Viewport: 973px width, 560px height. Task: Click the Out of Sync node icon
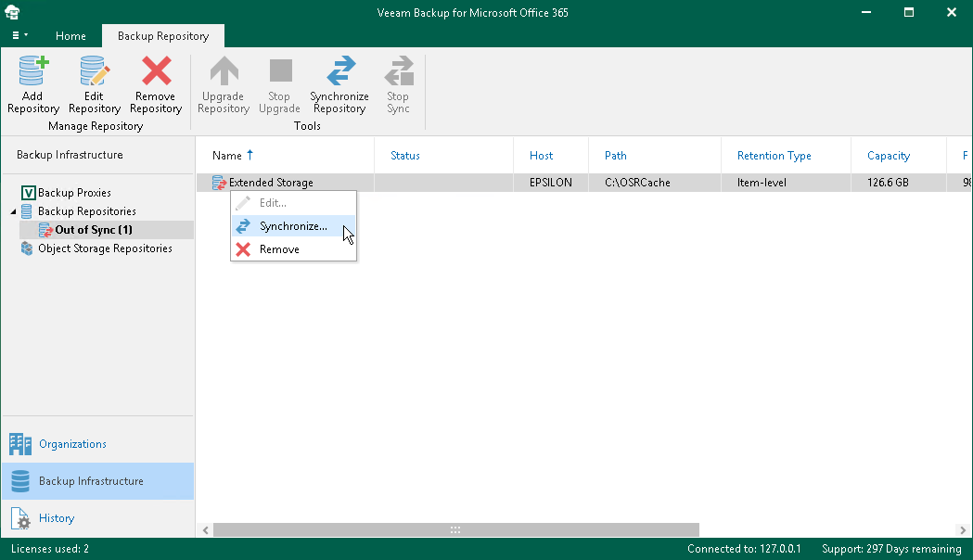tap(45, 230)
